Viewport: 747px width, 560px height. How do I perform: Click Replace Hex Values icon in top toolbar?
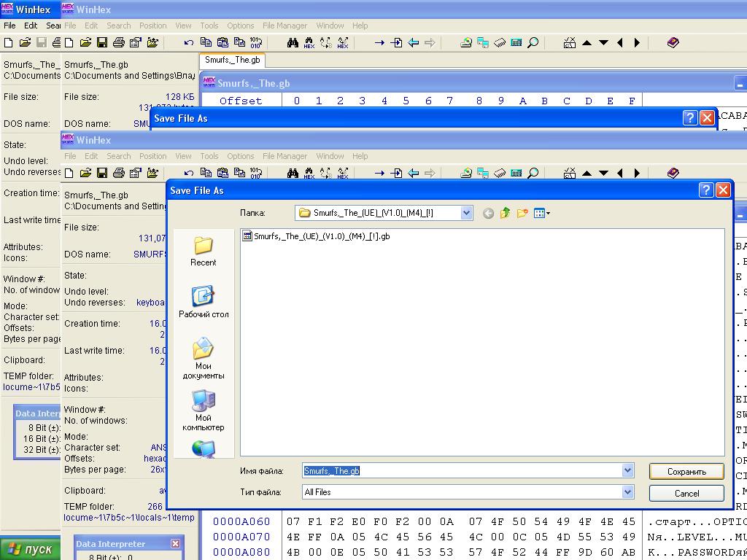point(343,43)
